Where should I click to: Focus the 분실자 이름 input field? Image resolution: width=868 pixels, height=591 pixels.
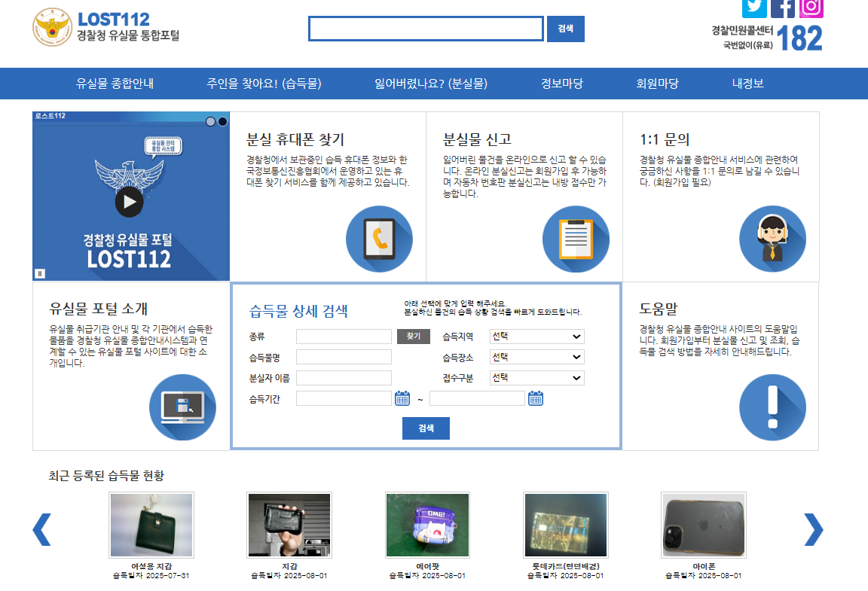(x=344, y=378)
